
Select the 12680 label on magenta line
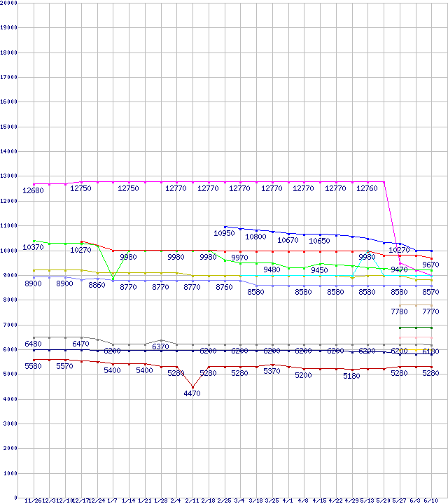coord(34,190)
